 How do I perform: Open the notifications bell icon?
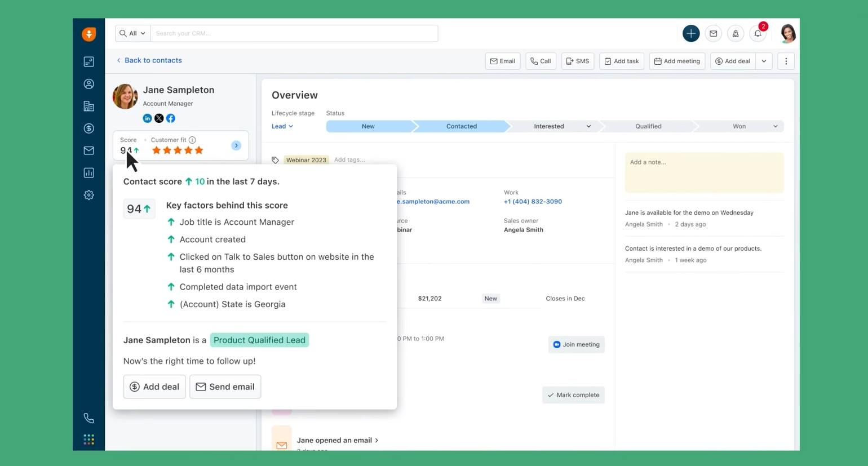pos(758,34)
